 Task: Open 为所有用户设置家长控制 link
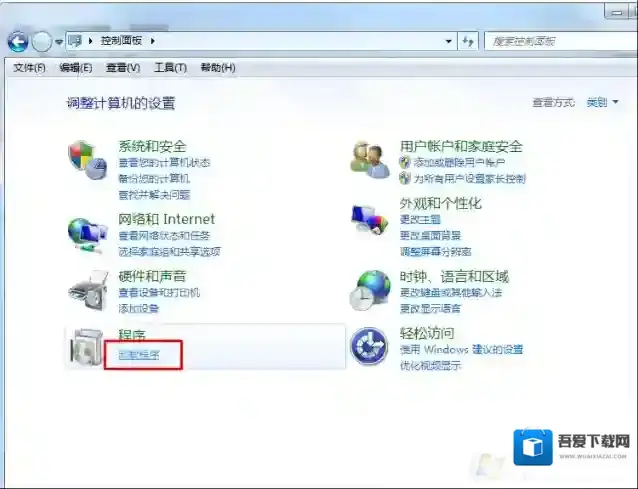pyautogui.click(x=470, y=179)
